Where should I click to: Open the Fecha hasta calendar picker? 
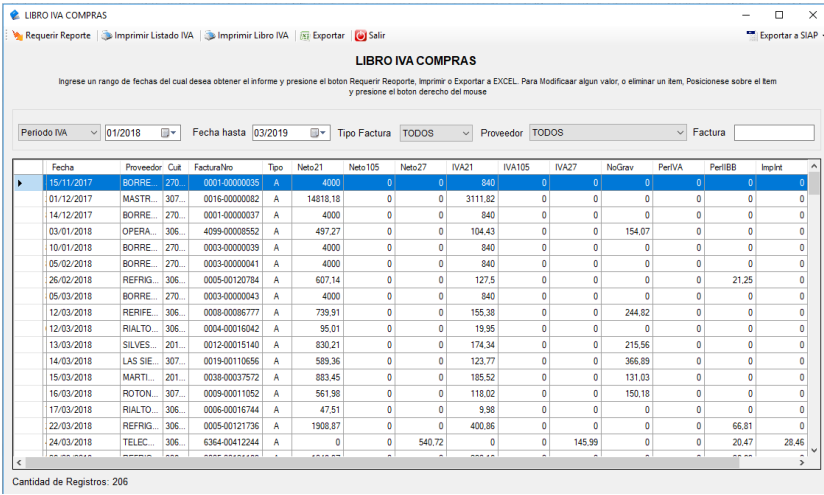pos(318,133)
